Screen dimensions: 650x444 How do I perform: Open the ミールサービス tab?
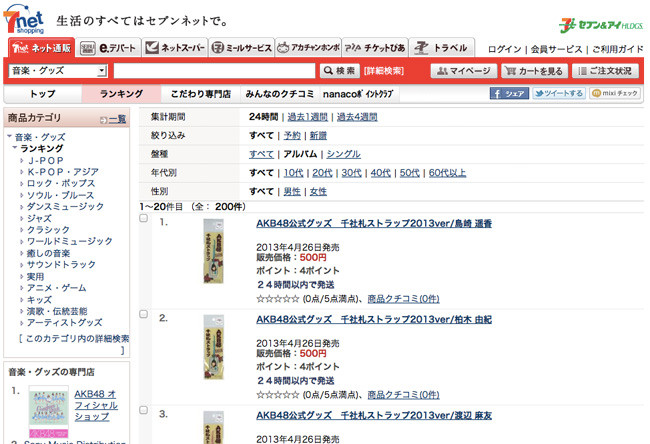[242, 48]
